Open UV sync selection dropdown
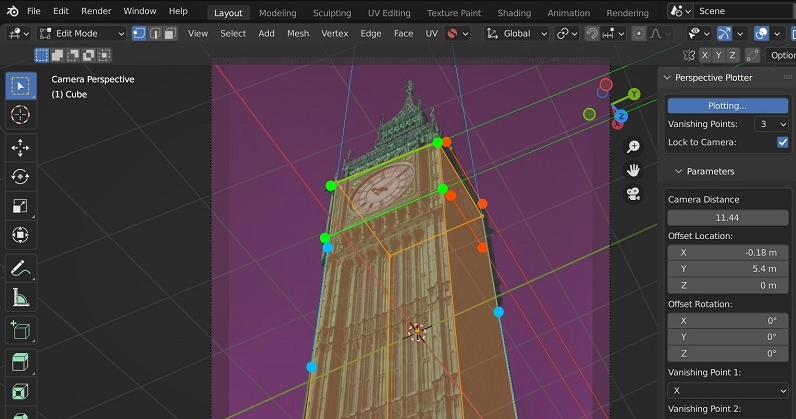Viewport: 796px width, 419px height. pos(457,34)
